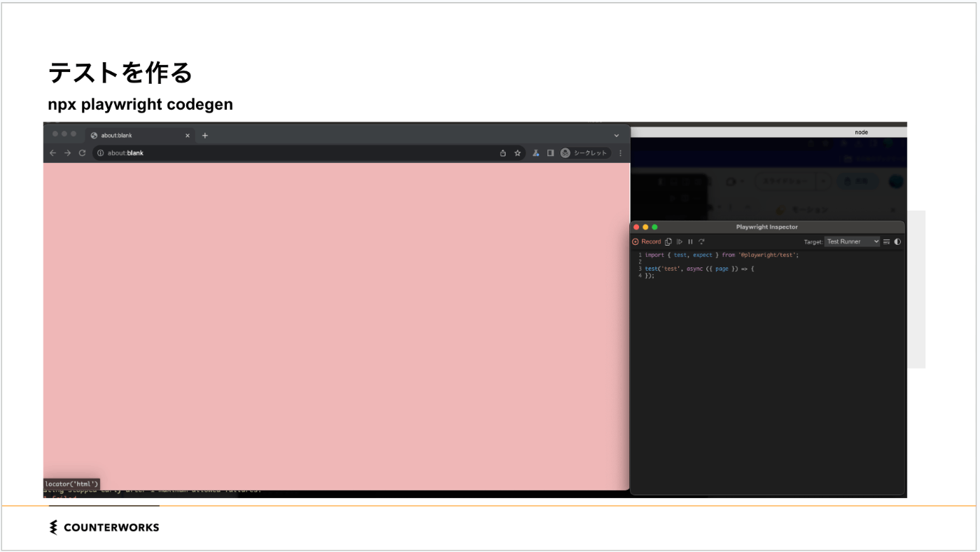Viewport: 980px width, 552px height.
Task: Start recording with the Record button
Action: click(647, 241)
